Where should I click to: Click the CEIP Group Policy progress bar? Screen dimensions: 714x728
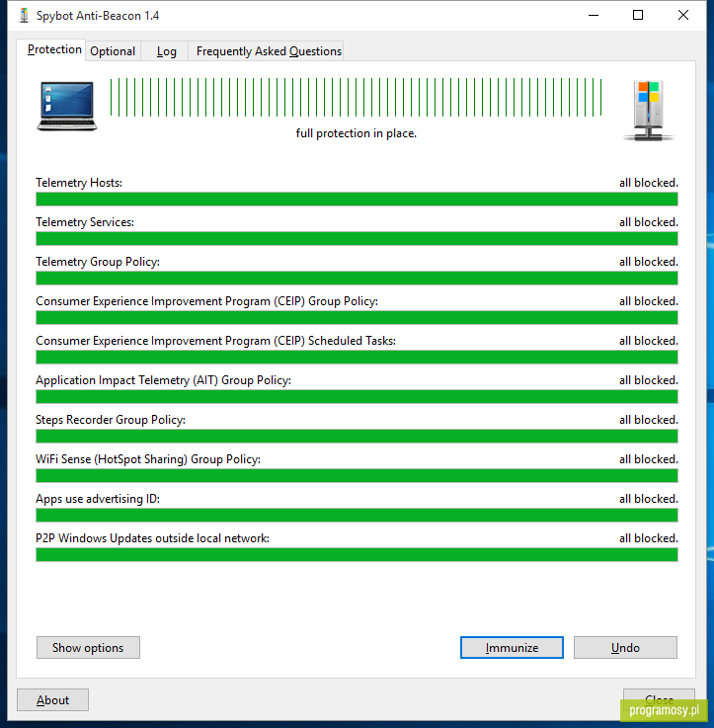click(x=357, y=317)
